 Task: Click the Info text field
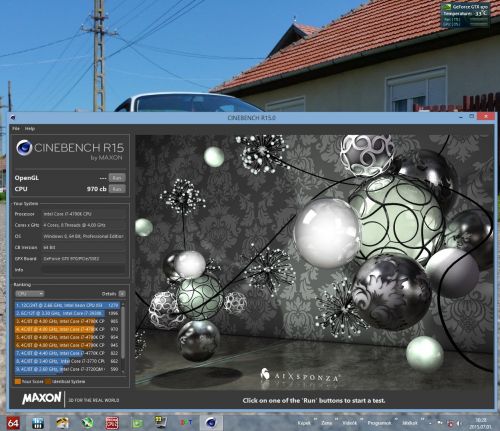point(83,270)
